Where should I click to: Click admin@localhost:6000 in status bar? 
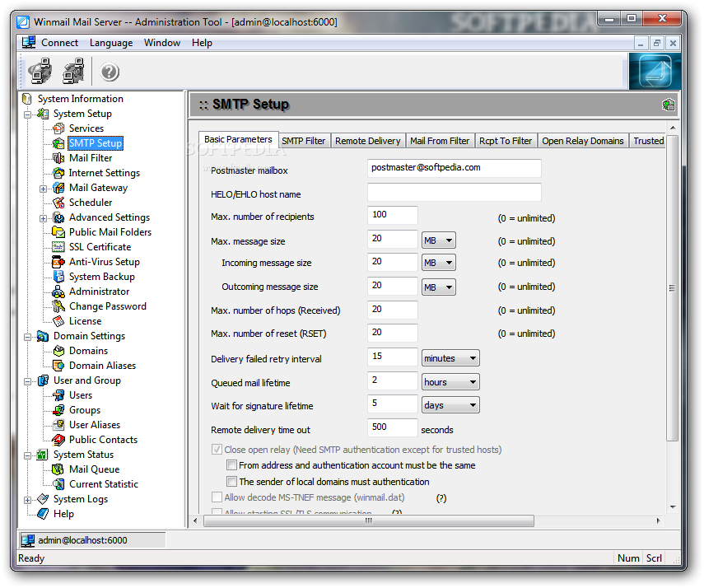(82, 540)
